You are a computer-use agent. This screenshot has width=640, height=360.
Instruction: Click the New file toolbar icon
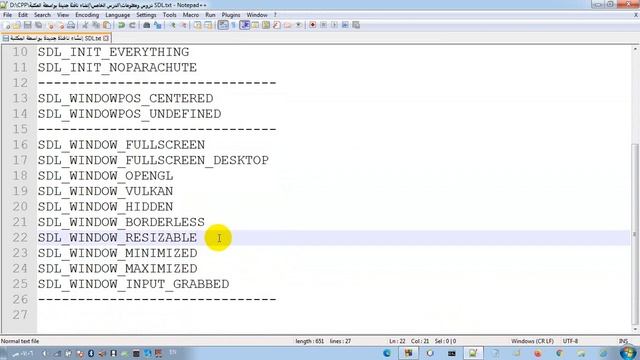pyautogui.click(x=7, y=25)
